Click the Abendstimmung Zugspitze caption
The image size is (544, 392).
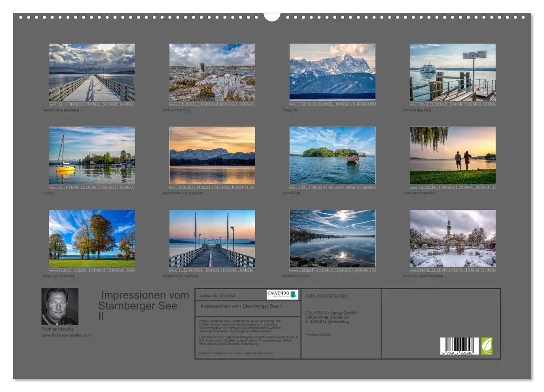[x=183, y=193]
